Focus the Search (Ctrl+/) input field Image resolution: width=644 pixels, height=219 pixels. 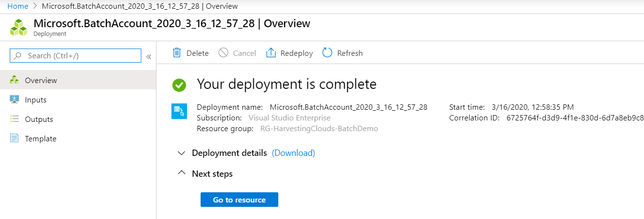coord(76,56)
